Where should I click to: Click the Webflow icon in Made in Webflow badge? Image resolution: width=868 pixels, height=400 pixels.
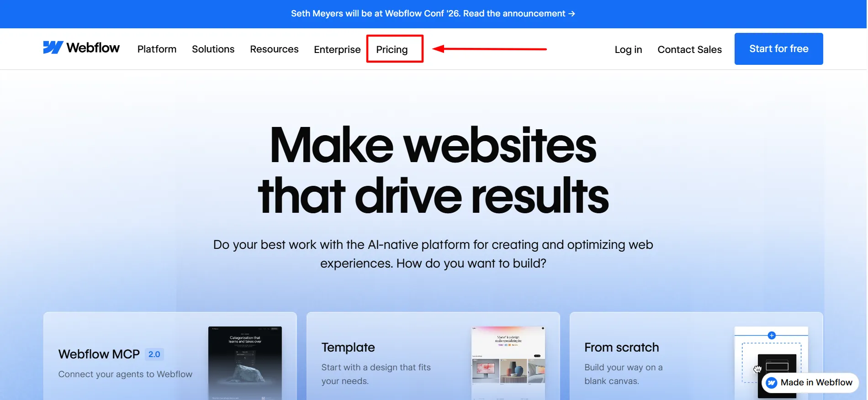[x=772, y=383]
